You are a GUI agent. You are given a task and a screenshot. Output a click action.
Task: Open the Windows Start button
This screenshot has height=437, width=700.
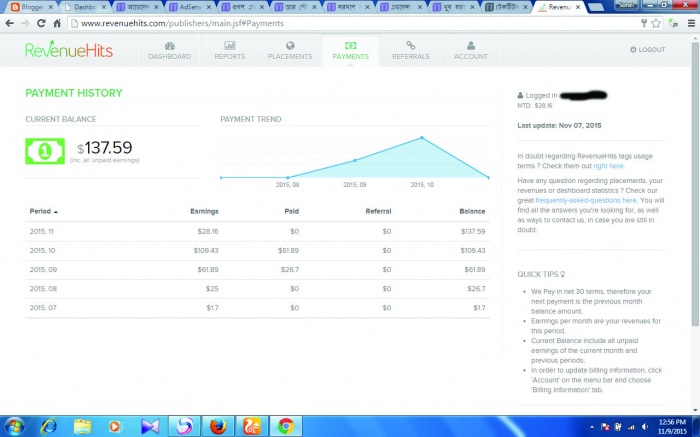[x=14, y=426]
